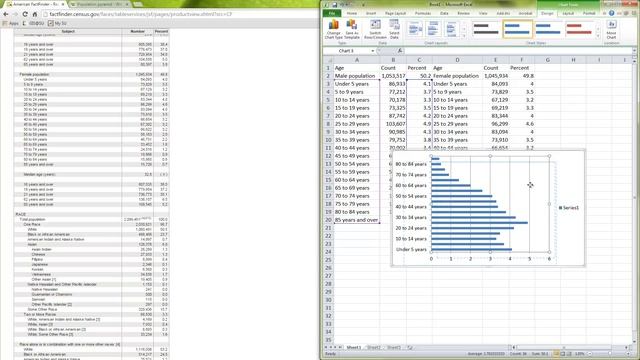
Task: Click browser reload icon
Action: [x=25, y=14]
